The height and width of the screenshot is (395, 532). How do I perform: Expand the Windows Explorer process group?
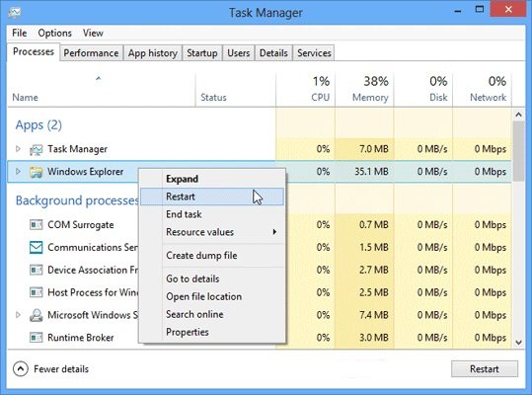(18, 172)
